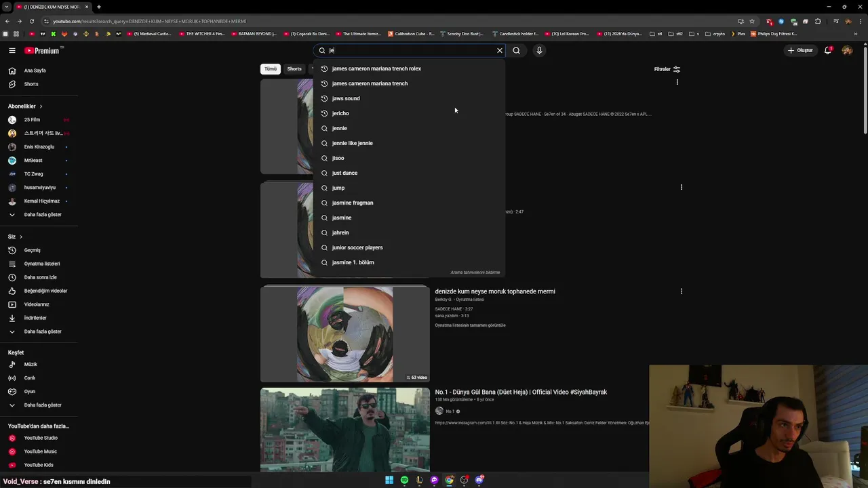The height and width of the screenshot is (488, 868).
Task: Open YouTube Music link
Action: click(x=39, y=451)
